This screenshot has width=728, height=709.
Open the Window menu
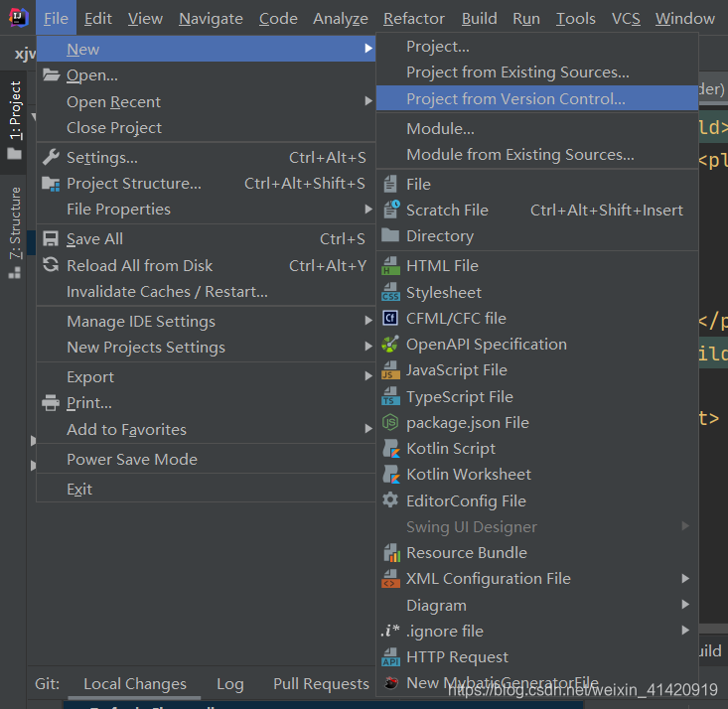pos(685,19)
